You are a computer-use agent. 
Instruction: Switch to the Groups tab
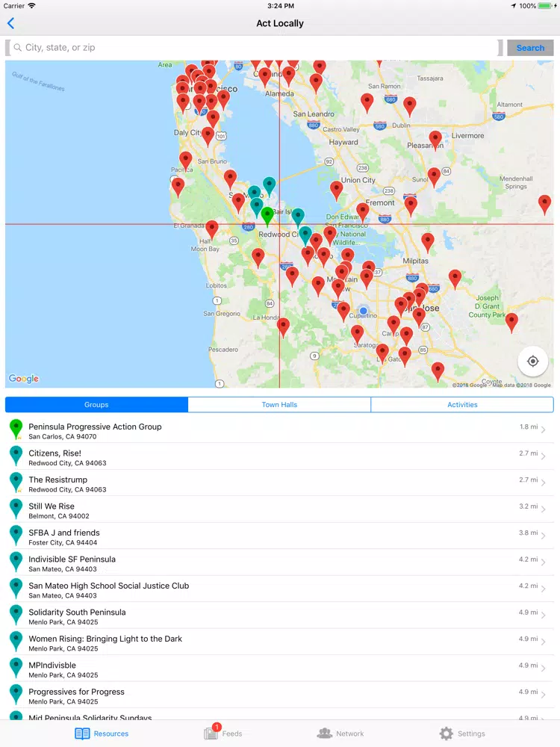pyautogui.click(x=96, y=404)
